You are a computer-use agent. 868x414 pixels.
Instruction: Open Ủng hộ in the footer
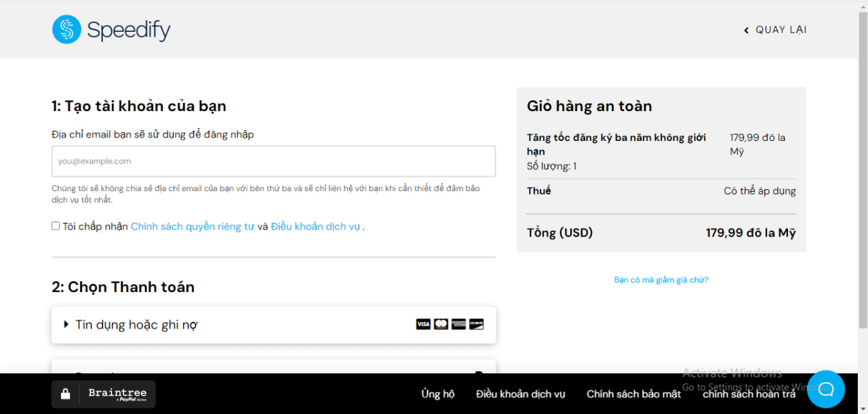pos(438,394)
